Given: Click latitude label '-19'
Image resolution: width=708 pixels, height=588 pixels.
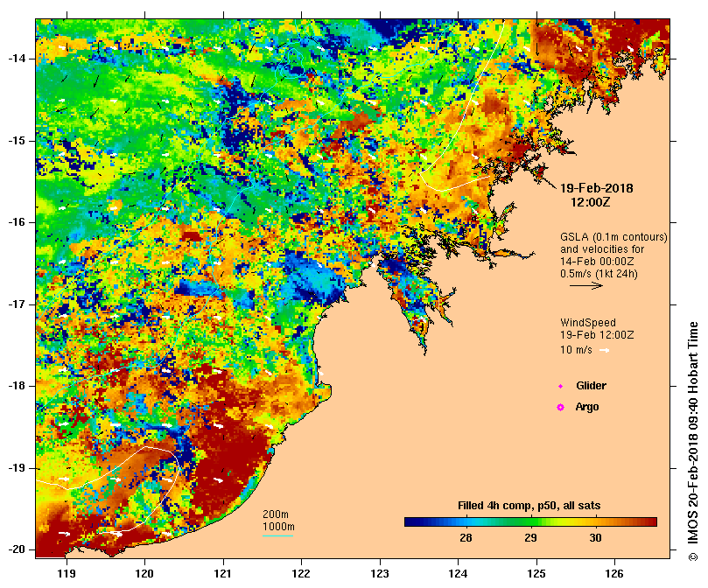Looking at the screenshot, I should pyautogui.click(x=17, y=468).
